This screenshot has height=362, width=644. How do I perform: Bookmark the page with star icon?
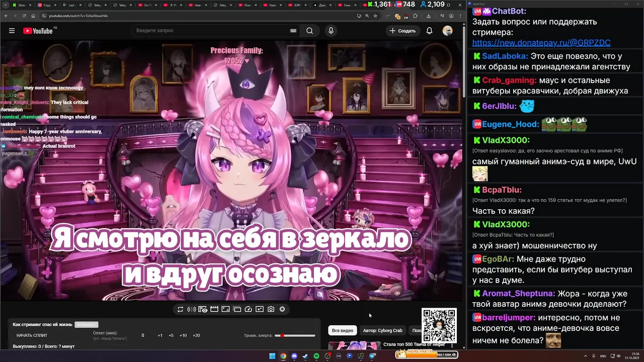pyautogui.click(x=375, y=16)
